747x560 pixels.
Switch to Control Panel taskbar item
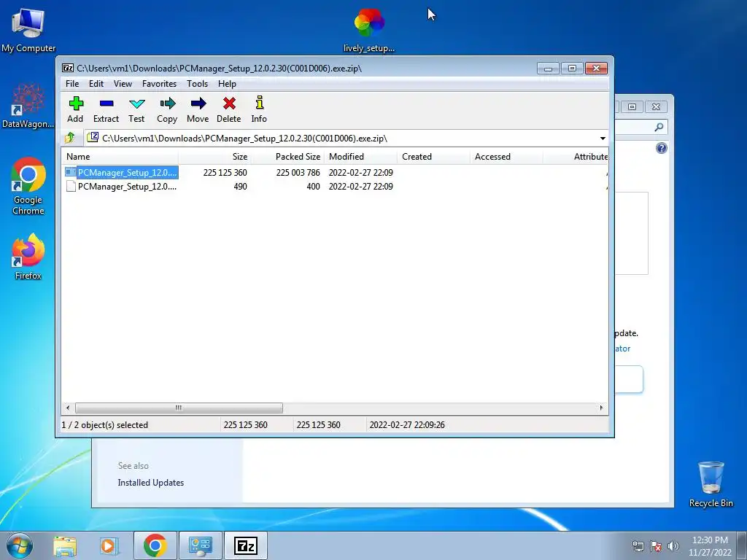click(200, 545)
